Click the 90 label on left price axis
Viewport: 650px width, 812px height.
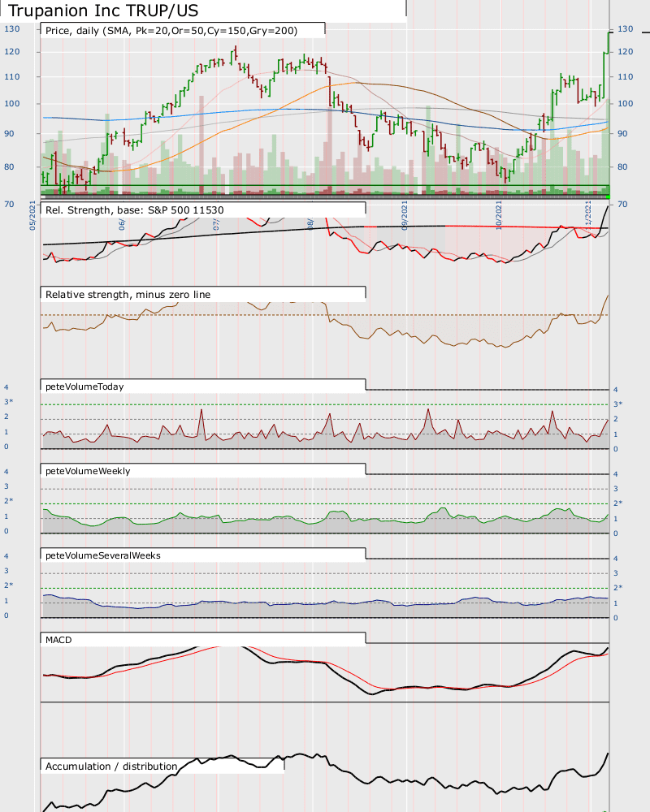click(x=9, y=134)
